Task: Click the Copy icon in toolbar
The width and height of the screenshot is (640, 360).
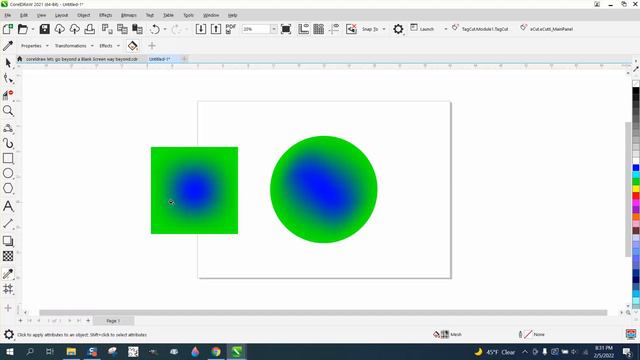Action: [x=122, y=29]
